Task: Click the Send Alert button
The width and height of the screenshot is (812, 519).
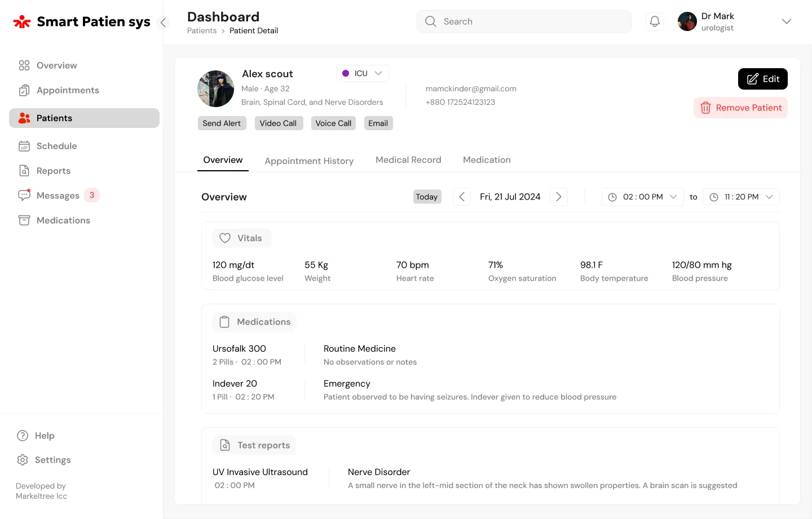Action: 222,123
